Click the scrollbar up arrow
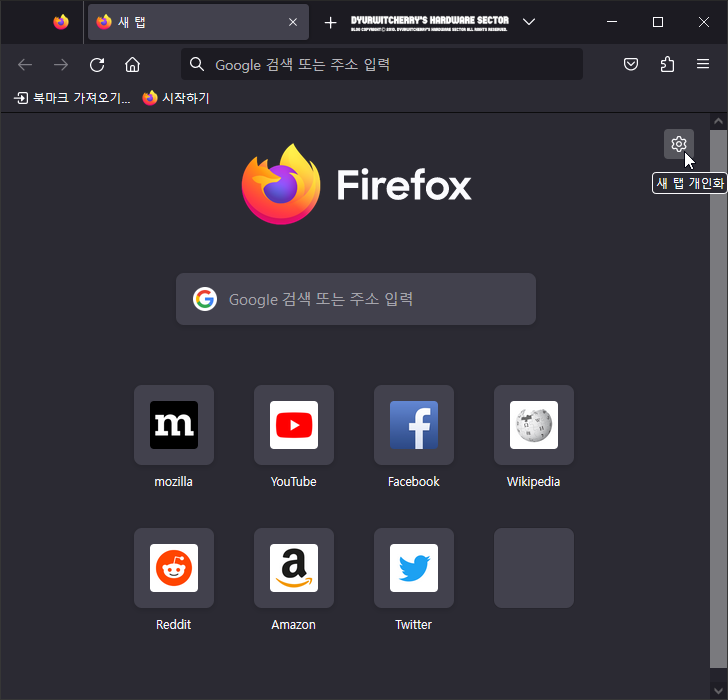 tap(718, 121)
